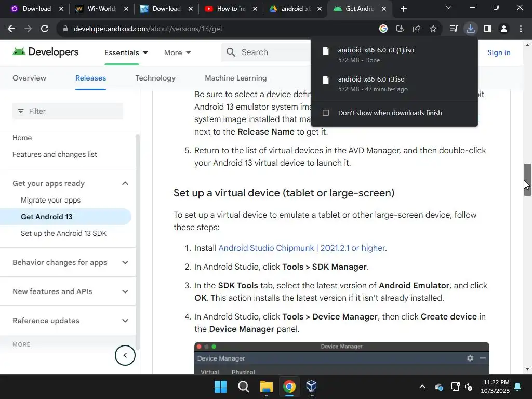The height and width of the screenshot is (399, 532).
Task: Open Windows taskbar search
Action: point(243,387)
